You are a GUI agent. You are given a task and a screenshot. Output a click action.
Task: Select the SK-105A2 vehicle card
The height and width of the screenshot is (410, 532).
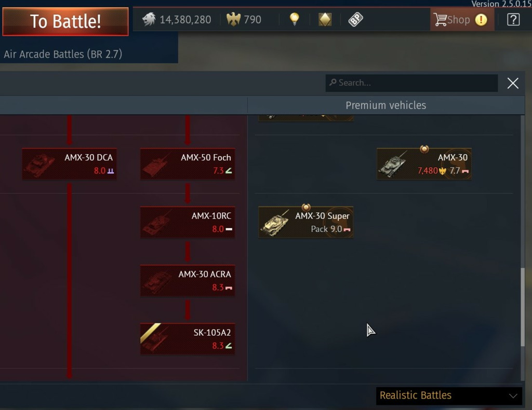[x=188, y=339]
